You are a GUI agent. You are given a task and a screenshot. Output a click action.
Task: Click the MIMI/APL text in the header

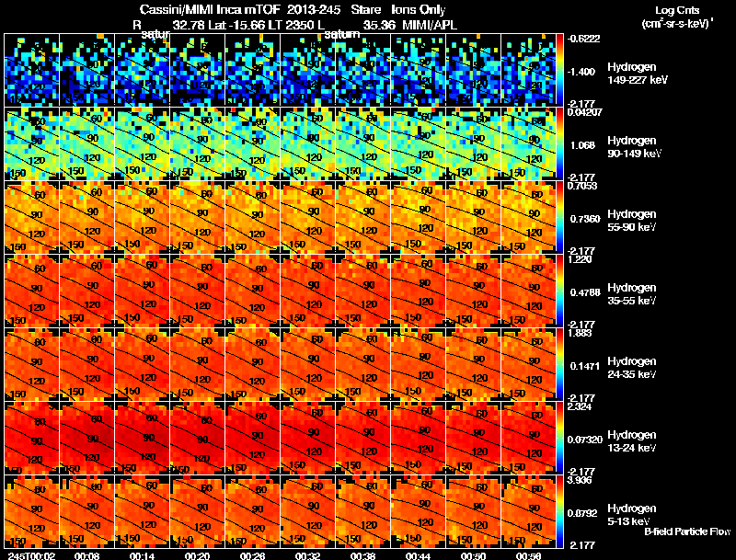tap(430, 25)
